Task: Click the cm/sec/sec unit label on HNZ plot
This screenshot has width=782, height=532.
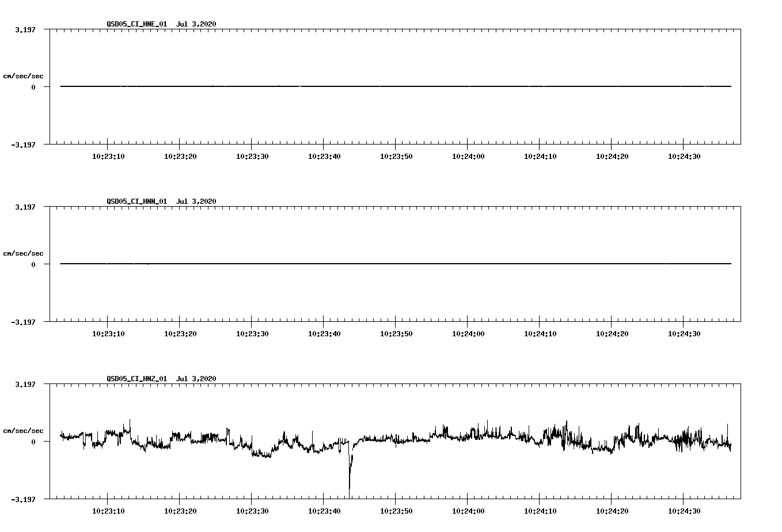Action: click(x=24, y=431)
